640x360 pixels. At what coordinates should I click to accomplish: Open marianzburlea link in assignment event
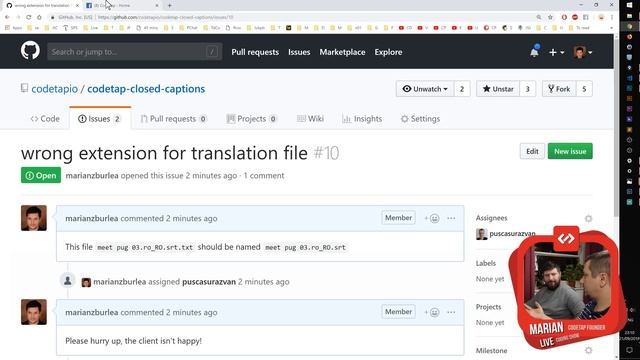pyautogui.click(x=120, y=282)
